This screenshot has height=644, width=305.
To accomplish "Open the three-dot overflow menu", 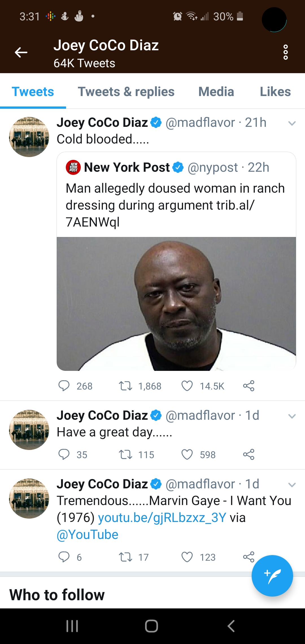I will pyautogui.click(x=286, y=52).
